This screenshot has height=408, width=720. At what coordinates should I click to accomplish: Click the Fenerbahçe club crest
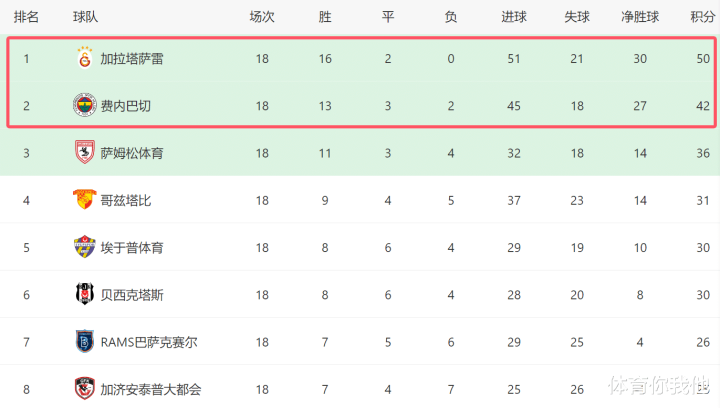84,105
